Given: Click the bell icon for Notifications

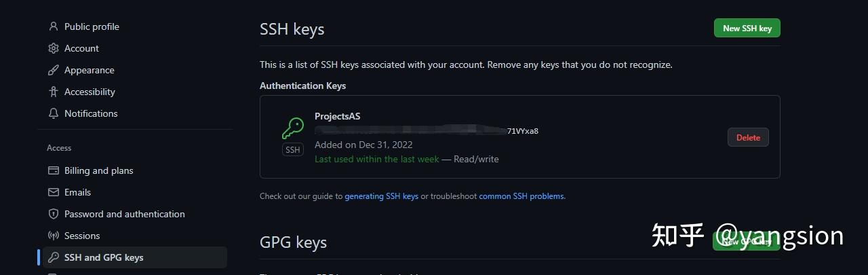Looking at the screenshot, I should [x=53, y=113].
